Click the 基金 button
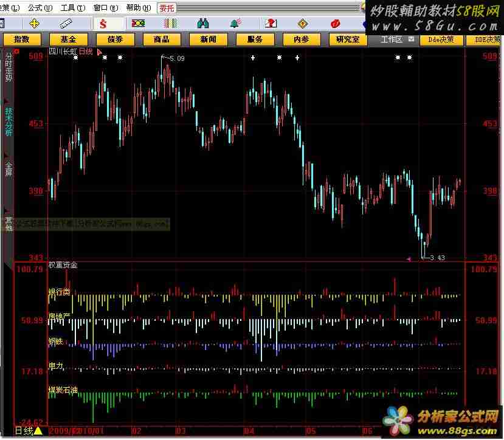 click(69, 39)
